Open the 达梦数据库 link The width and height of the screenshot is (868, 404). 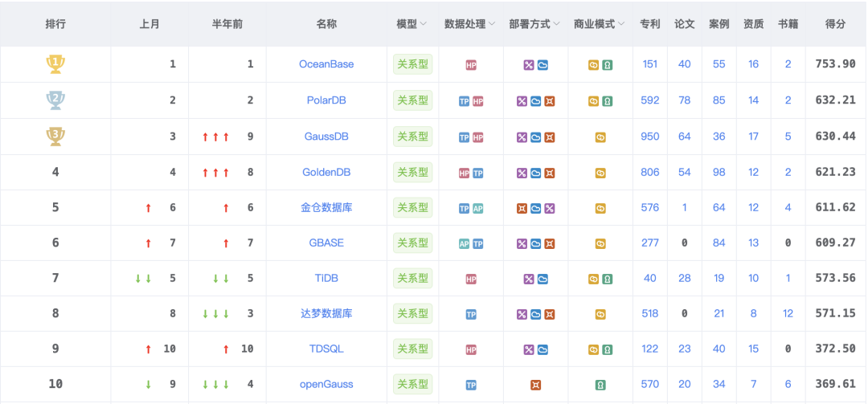tap(326, 313)
